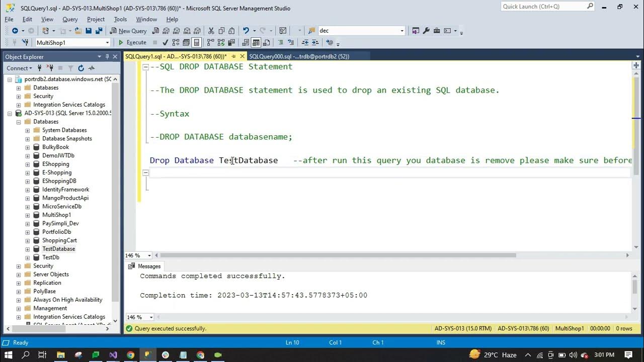
Task: Open the taskbar notification center icon
Action: click(628, 355)
